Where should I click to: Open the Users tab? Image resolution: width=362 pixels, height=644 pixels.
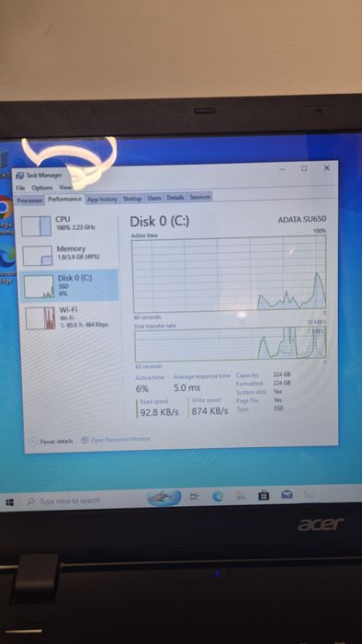click(x=154, y=198)
